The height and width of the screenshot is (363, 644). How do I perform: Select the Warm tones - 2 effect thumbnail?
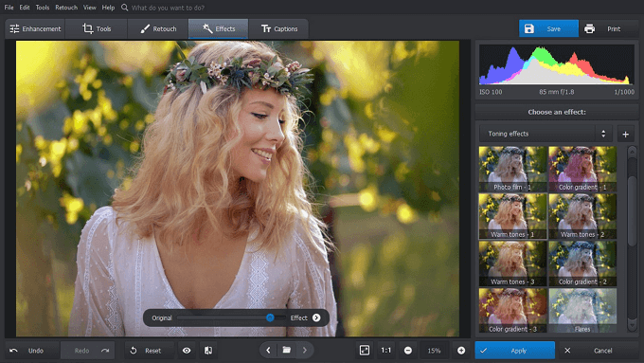[582, 216]
